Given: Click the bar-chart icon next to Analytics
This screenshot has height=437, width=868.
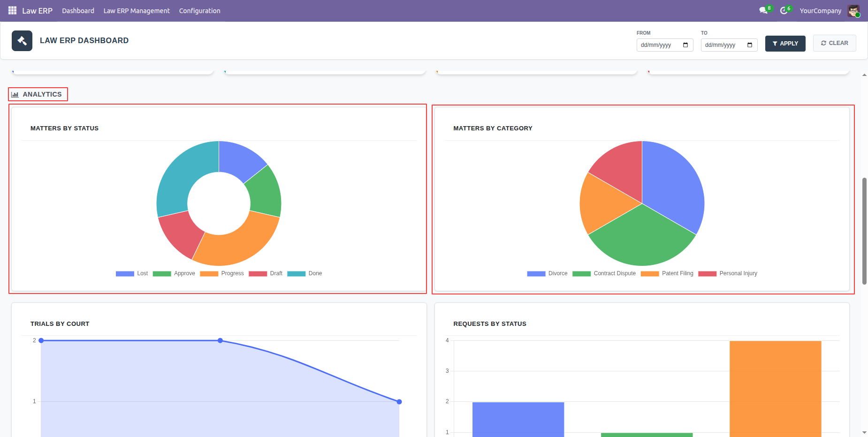Looking at the screenshot, I should coord(15,94).
